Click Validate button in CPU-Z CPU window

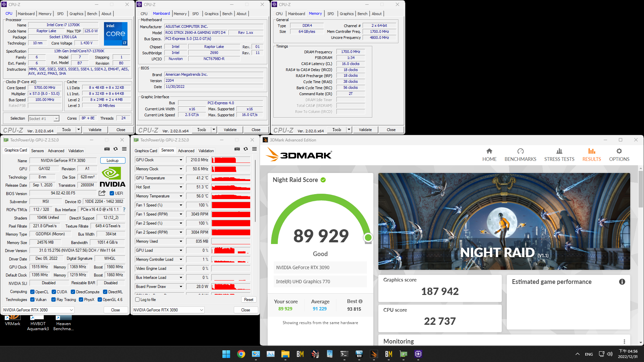click(95, 130)
